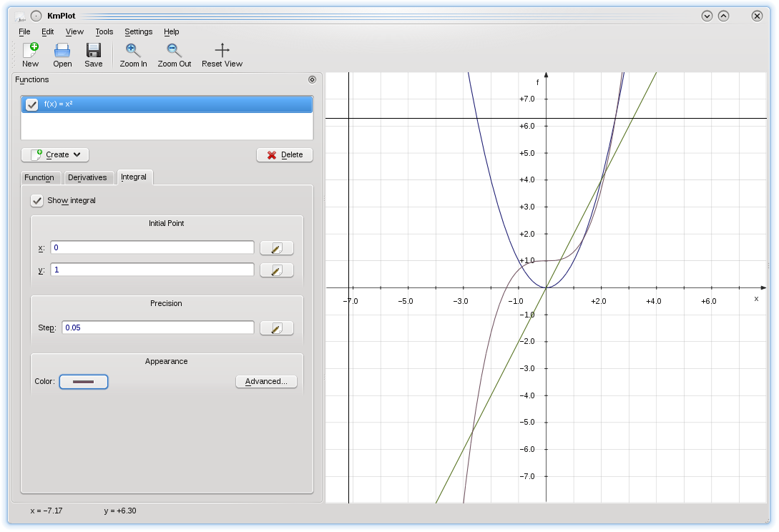Float the Functions panel via corner icon
Viewport: 779px width, 532px height.
tap(311, 80)
